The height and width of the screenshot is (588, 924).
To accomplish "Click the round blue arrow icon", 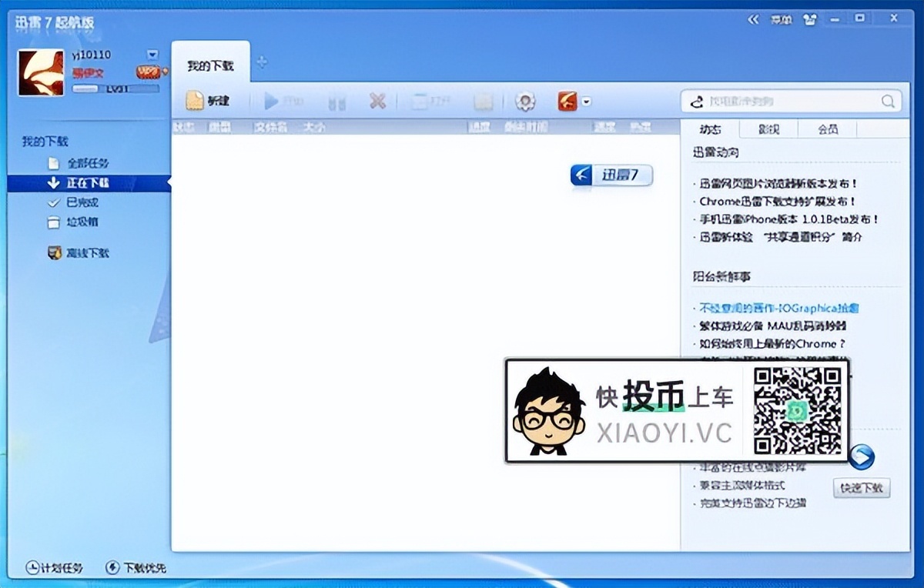I will [x=862, y=457].
